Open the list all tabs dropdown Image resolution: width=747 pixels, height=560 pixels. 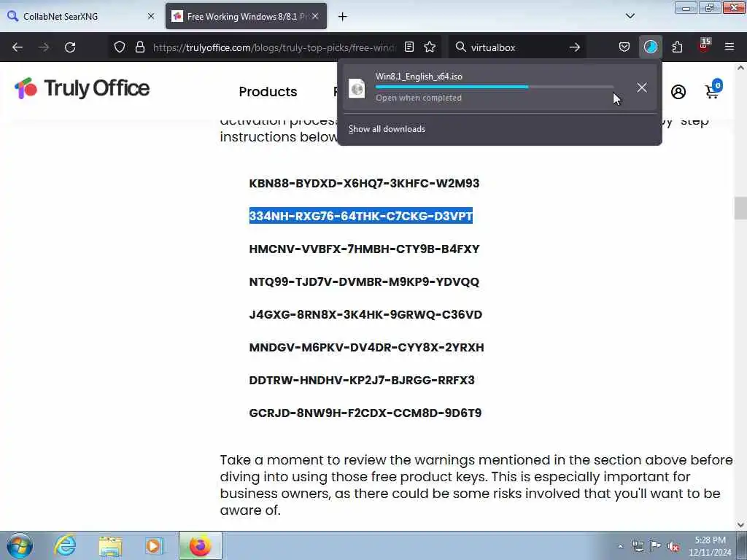(x=630, y=16)
